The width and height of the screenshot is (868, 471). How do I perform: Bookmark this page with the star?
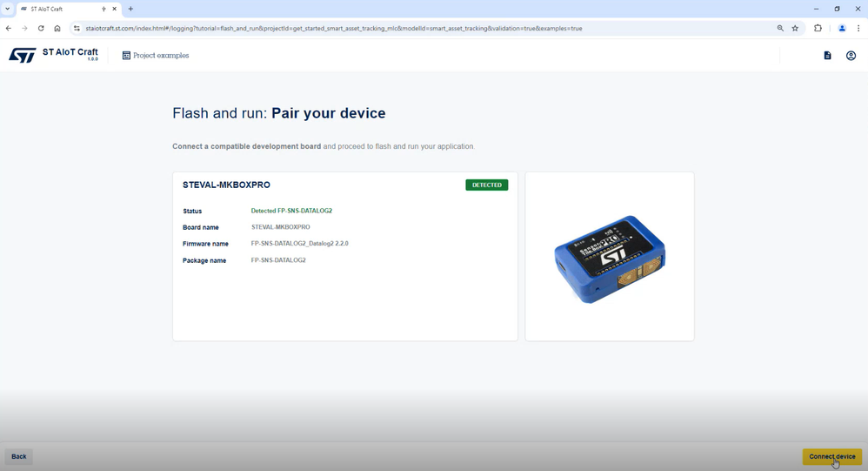pos(795,28)
